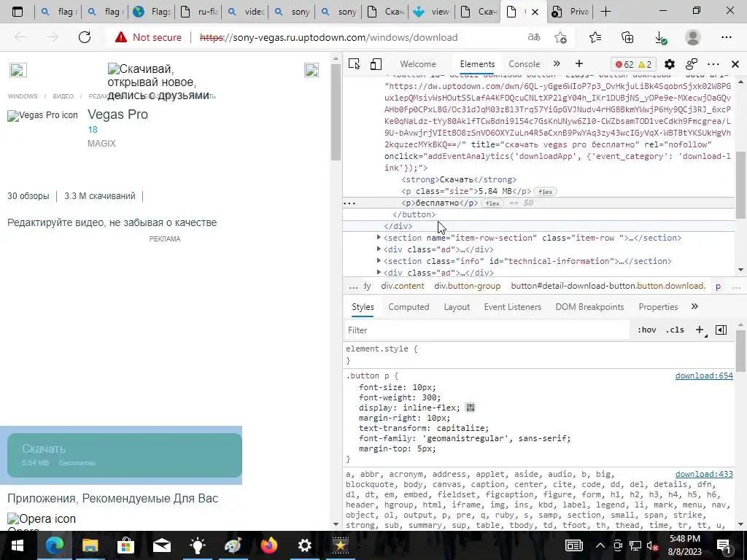Open source link download:433
Viewport: 747px width, 560px height.
(x=704, y=474)
